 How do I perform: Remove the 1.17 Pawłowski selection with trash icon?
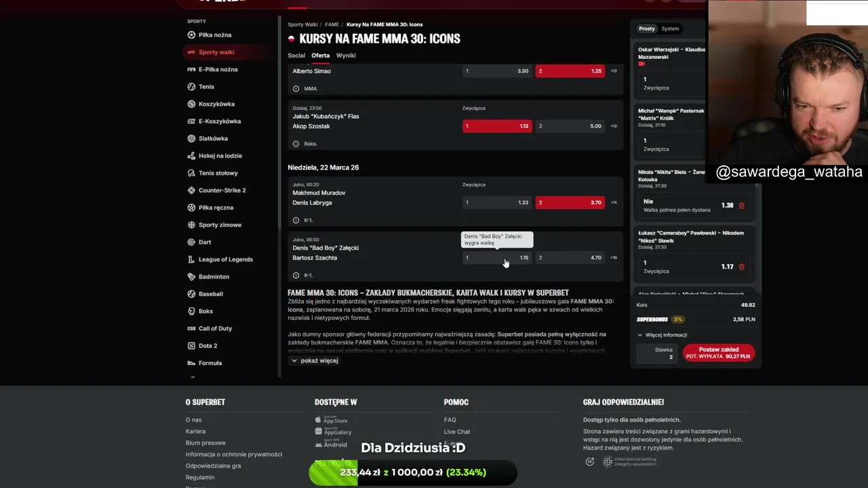(x=741, y=267)
